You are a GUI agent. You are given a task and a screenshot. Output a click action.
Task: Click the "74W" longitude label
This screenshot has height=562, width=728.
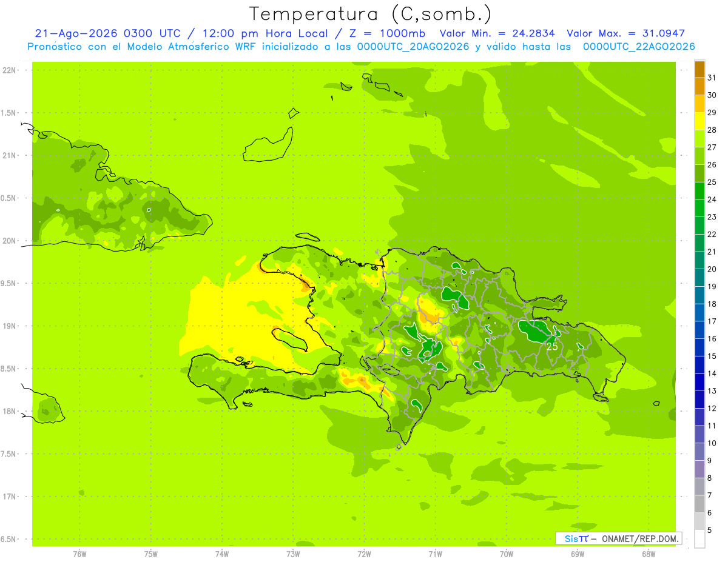click(222, 555)
